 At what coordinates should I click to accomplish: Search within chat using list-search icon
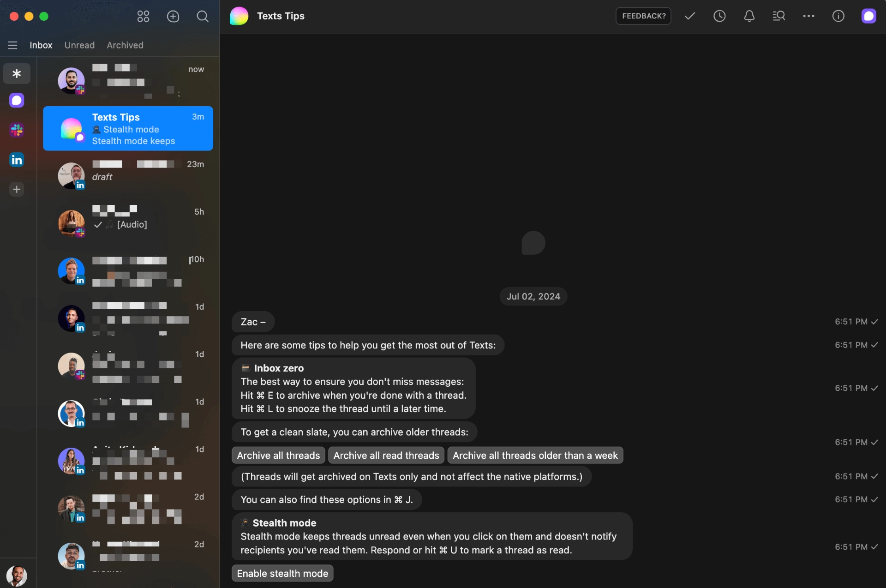(x=779, y=16)
